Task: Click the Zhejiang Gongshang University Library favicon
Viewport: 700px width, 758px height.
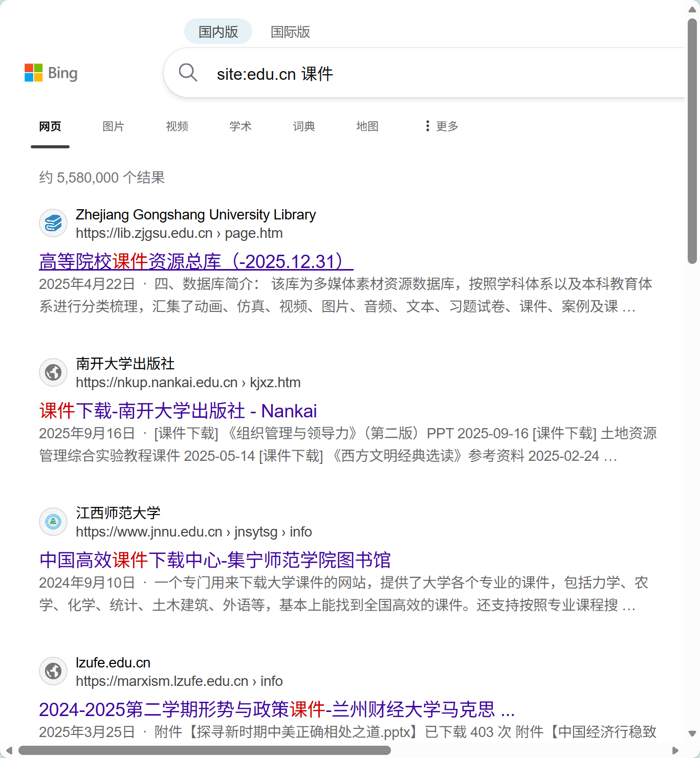Action: (x=53, y=223)
